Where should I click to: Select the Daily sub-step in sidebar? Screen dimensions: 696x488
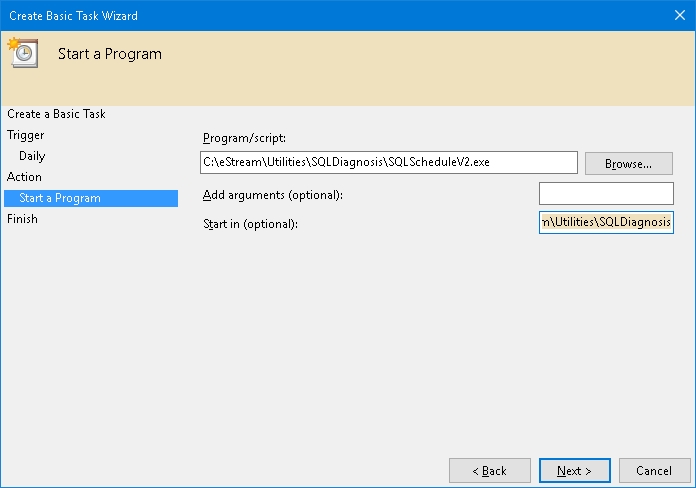tap(32, 156)
